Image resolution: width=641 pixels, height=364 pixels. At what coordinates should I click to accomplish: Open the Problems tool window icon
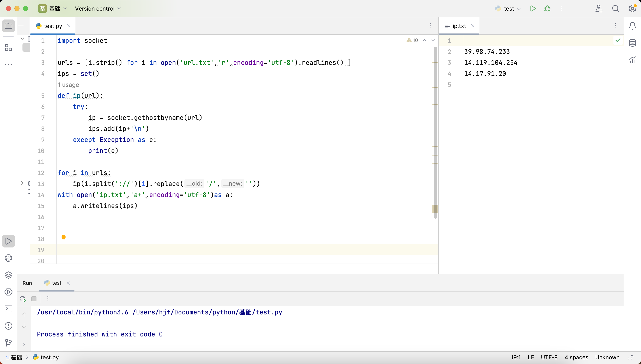8,326
